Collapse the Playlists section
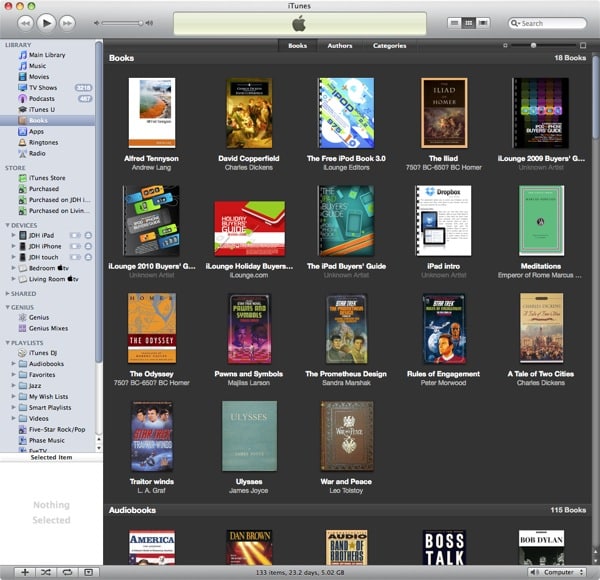The image size is (600, 580). click(7, 343)
